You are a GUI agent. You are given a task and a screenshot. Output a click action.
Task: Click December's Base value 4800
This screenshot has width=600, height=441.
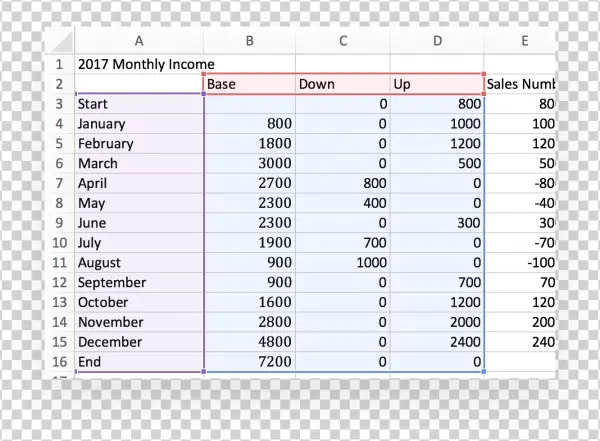[x=249, y=342]
